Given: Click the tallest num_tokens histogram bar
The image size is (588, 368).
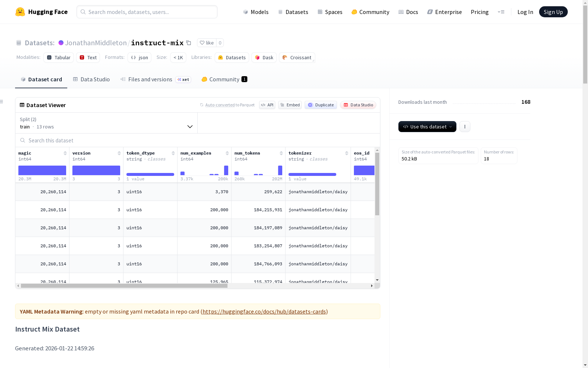Looking at the screenshot, I should tap(280, 170).
